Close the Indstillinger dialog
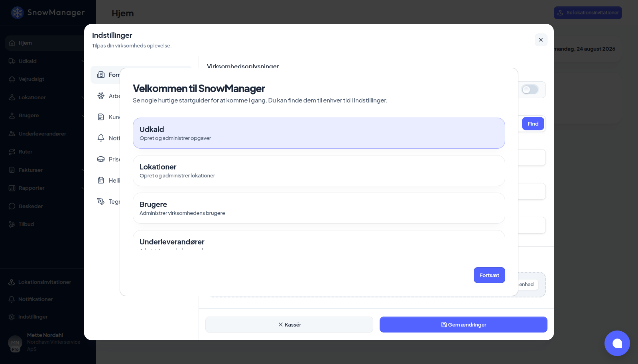 (541, 40)
